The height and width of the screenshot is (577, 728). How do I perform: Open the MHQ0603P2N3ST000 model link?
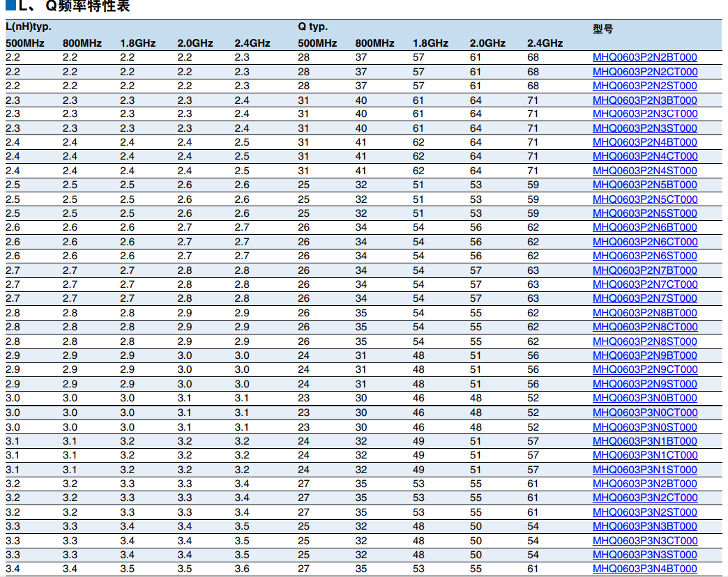(645, 128)
